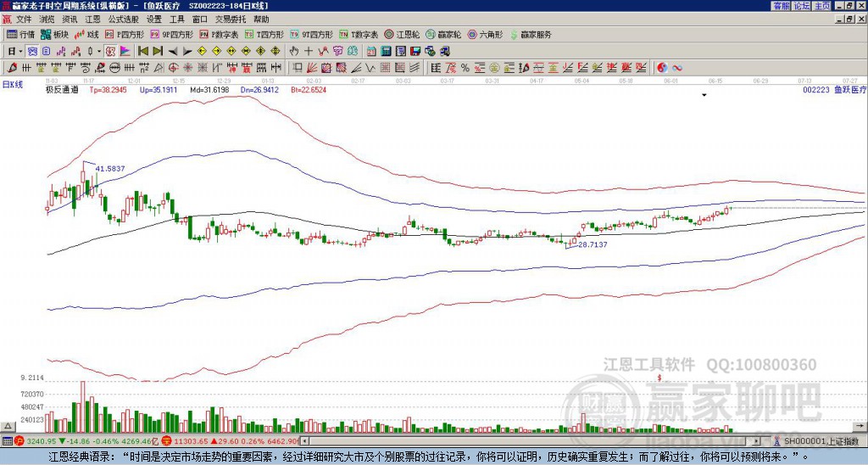Viewport: 868px width, 465px height.
Task: Expand the candlestick style dropdown arrow
Action: click(x=99, y=52)
